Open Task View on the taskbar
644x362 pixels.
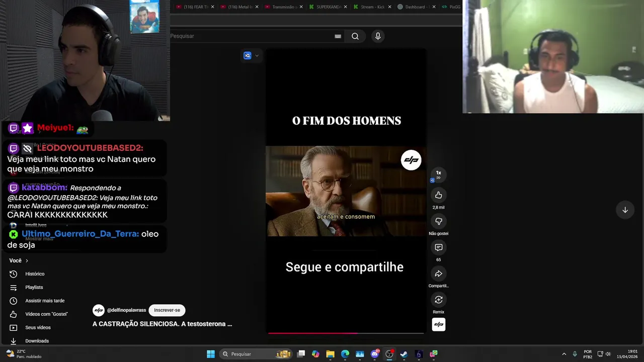[x=301, y=354]
